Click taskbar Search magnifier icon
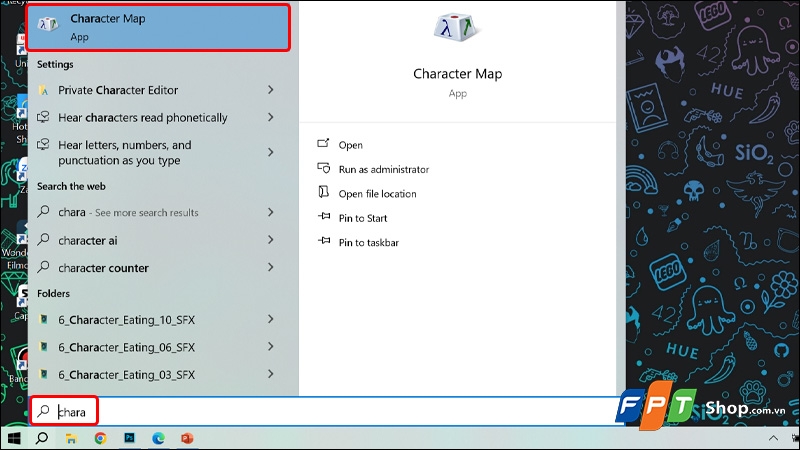 tap(42, 438)
